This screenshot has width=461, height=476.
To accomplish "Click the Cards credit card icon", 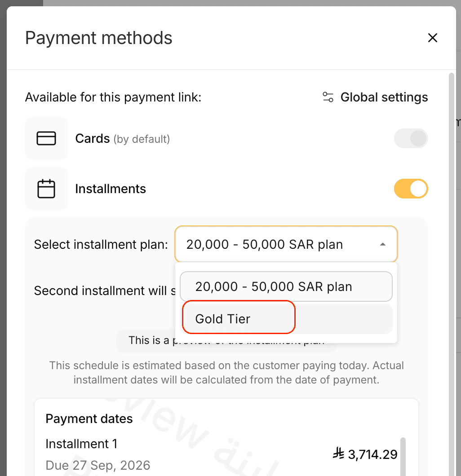I will pos(46,138).
